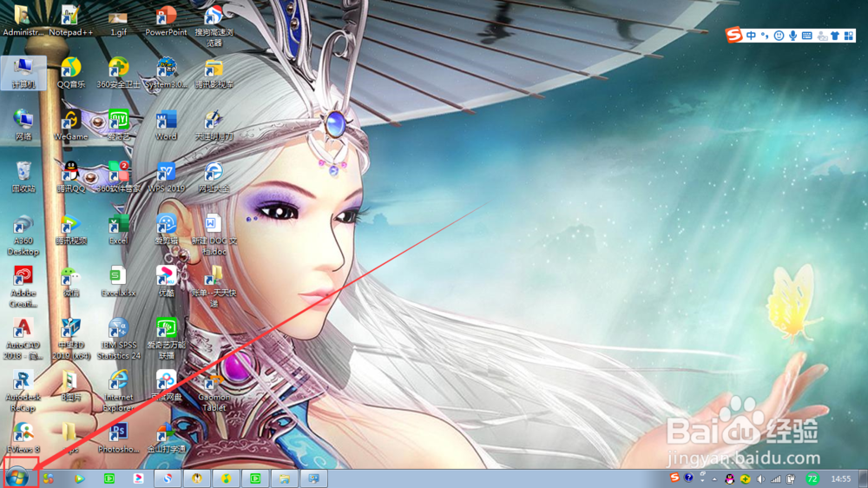This screenshot has width=868, height=488.
Task: Select the 腾讯QQ desktop shortcut
Action: [x=71, y=176]
